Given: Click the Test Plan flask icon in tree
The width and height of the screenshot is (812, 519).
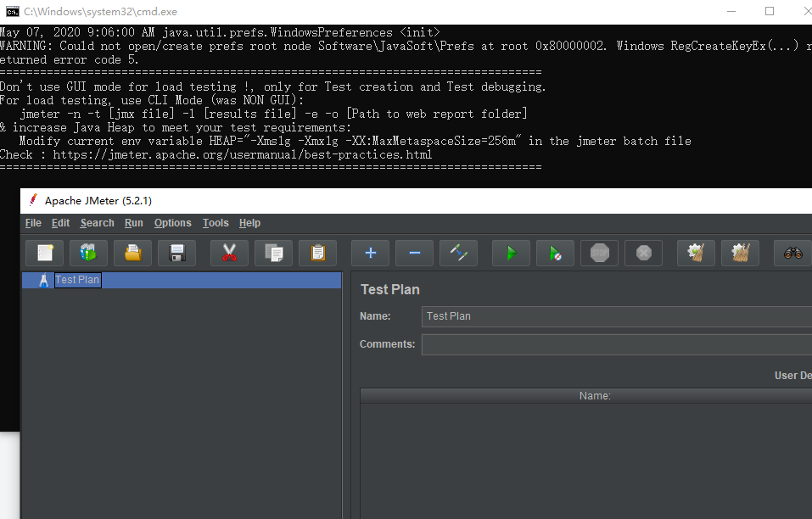Looking at the screenshot, I should click(43, 280).
